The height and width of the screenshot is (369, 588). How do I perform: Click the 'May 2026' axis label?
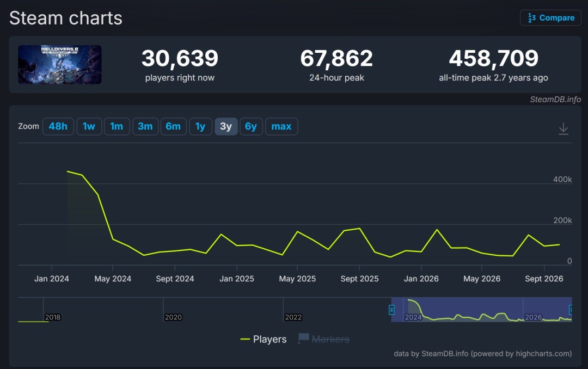482,279
